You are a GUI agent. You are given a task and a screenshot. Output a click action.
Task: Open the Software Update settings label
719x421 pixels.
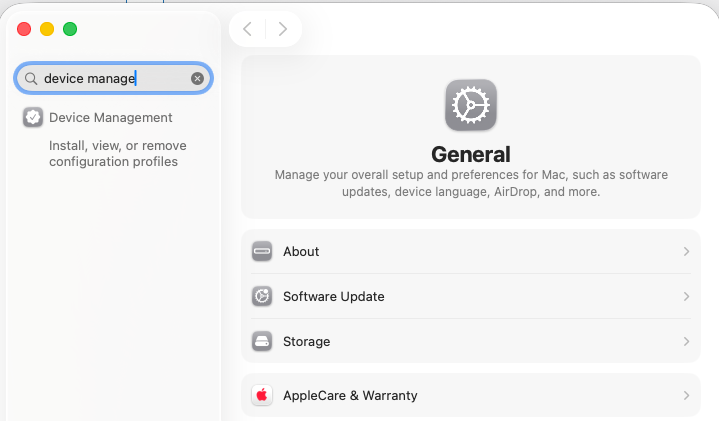[333, 297]
